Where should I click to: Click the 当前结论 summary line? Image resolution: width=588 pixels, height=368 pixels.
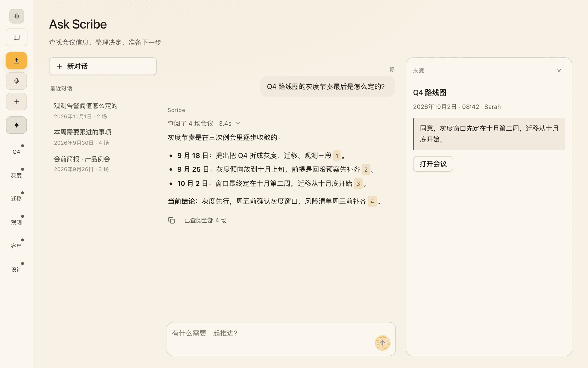[x=274, y=201]
